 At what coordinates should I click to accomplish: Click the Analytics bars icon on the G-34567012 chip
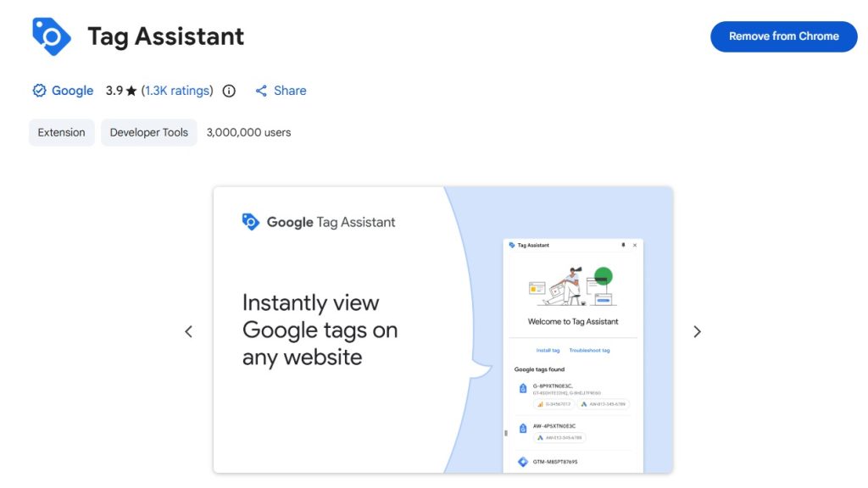540,404
